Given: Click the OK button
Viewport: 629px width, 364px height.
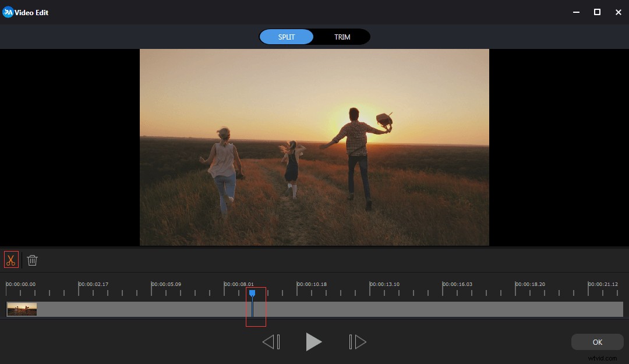Looking at the screenshot, I should tap(597, 342).
